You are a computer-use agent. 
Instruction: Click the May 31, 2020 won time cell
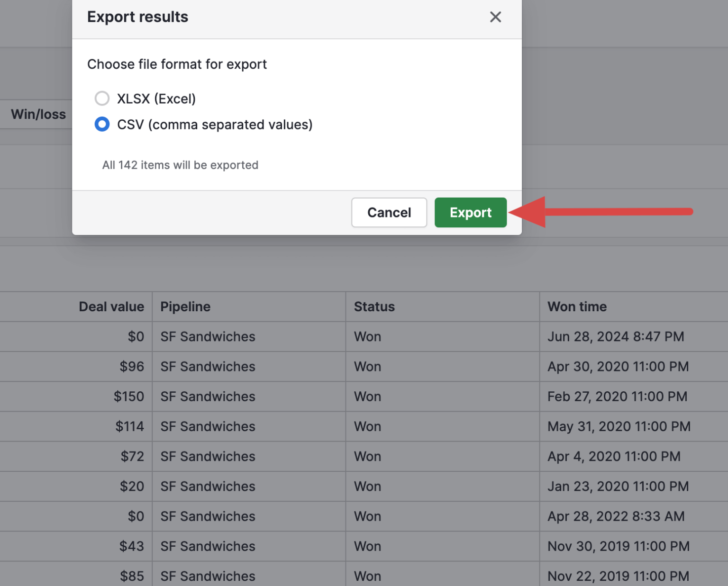click(x=619, y=426)
